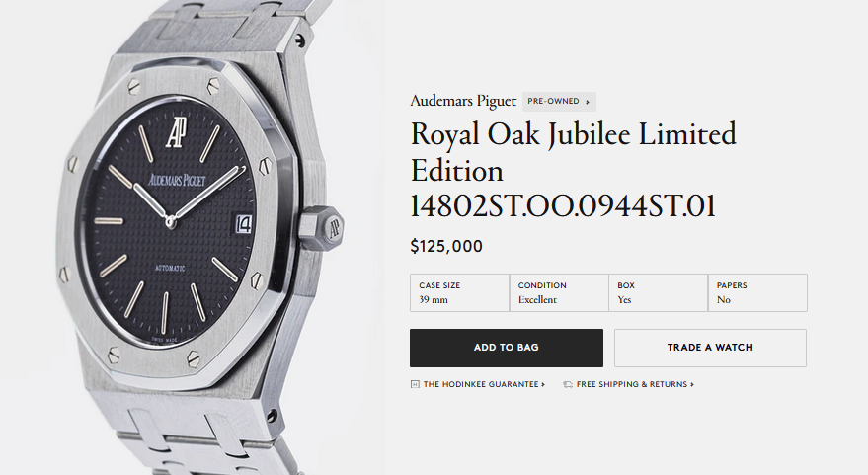Image resolution: width=868 pixels, height=475 pixels.
Task: Click the AP crown on the watch
Action: point(322,227)
